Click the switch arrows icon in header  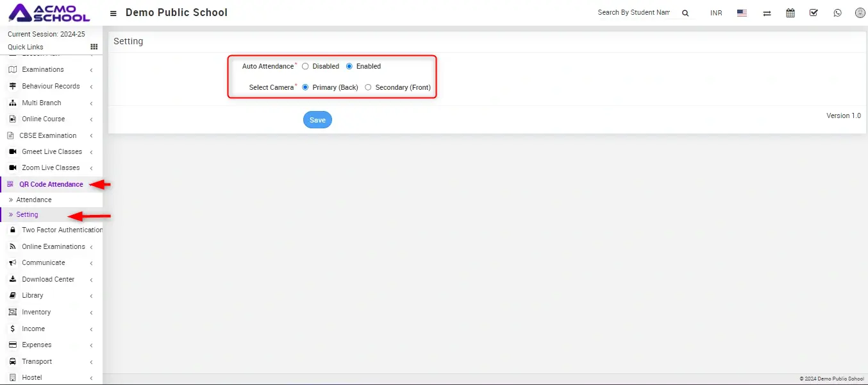click(767, 13)
